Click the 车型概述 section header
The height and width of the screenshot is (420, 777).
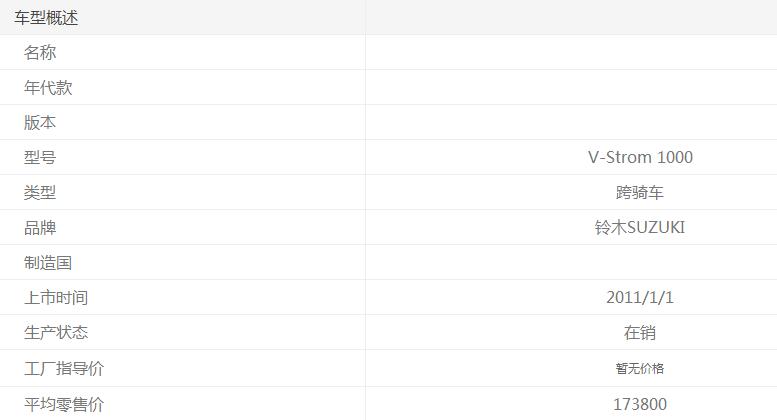[x=46, y=18]
